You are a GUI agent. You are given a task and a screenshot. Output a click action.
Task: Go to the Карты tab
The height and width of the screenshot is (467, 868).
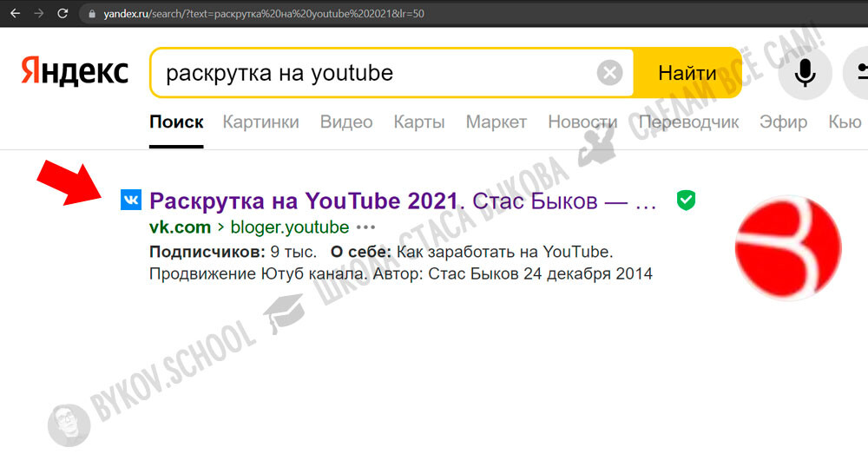[x=419, y=122]
